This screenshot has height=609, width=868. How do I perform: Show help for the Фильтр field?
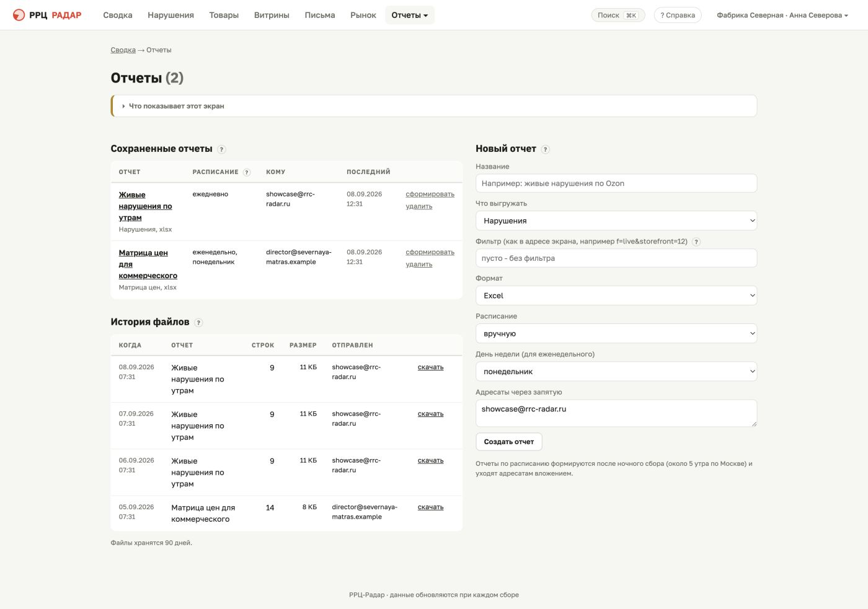[696, 242]
